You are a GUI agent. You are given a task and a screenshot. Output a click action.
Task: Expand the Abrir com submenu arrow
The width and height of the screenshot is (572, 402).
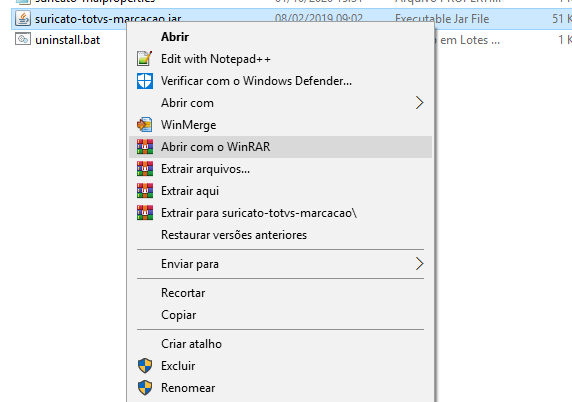pos(420,103)
